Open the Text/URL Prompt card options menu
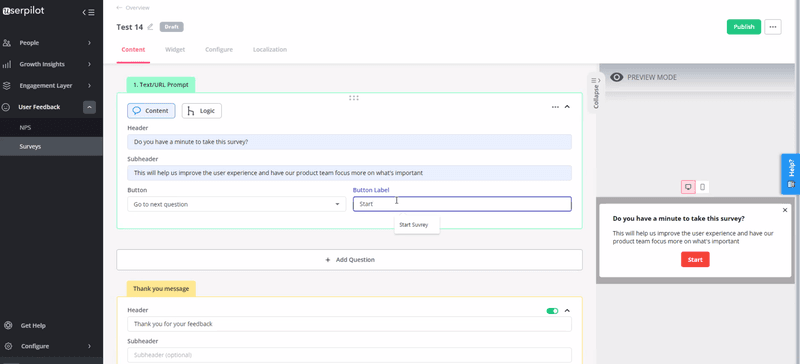This screenshot has width=800, height=364. (555, 107)
